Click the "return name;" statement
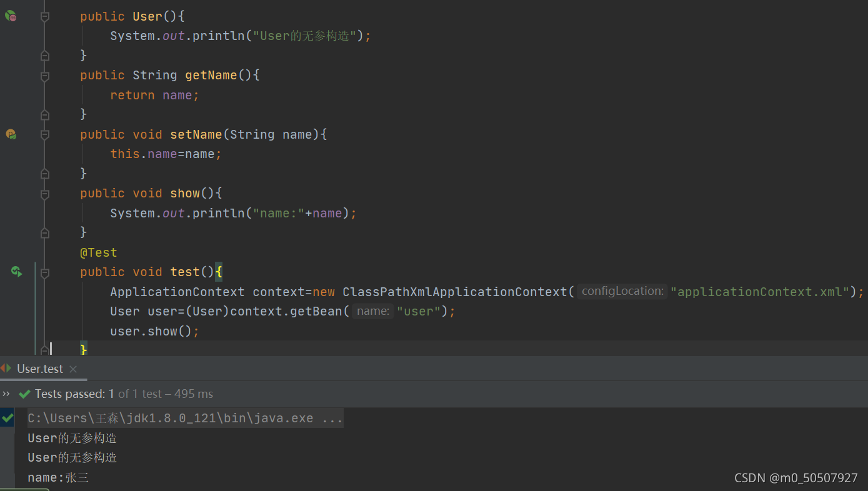 (154, 95)
